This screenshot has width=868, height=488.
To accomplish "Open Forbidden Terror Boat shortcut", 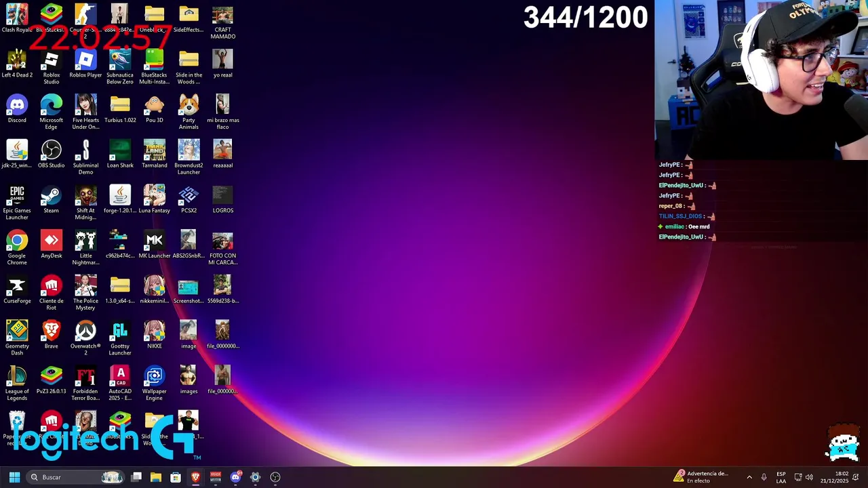I will point(85,384).
